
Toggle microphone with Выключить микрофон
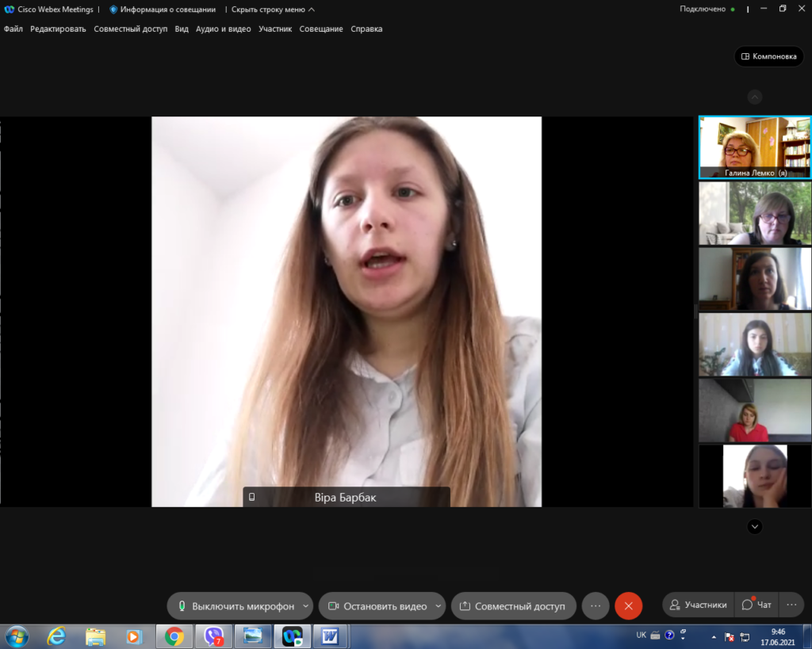pos(236,606)
